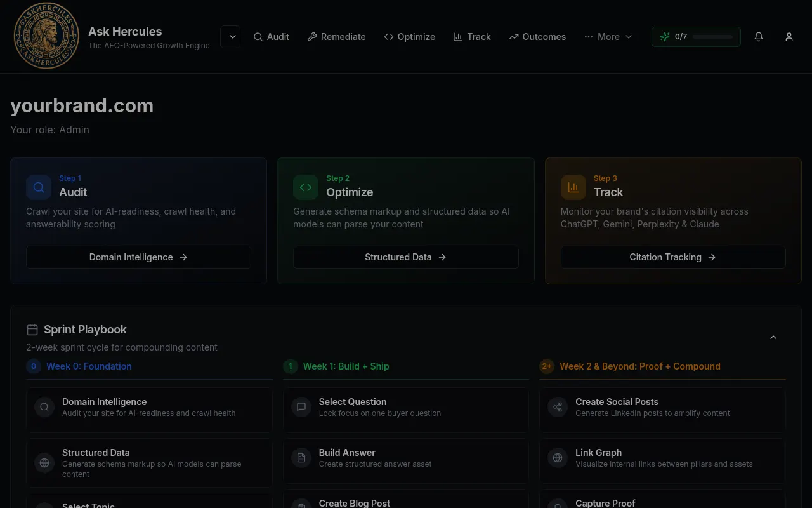Image resolution: width=812 pixels, height=508 pixels.
Task: Click the Link Graph globe icon
Action: coord(558,458)
